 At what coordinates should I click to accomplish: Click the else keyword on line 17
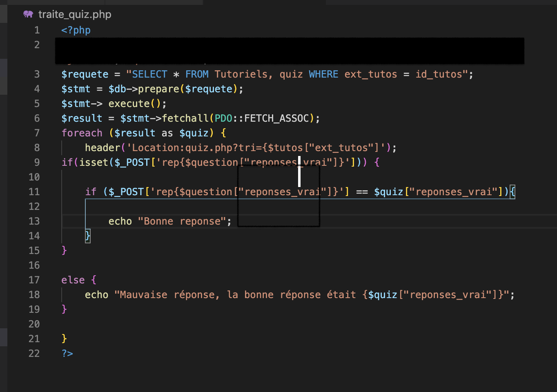[73, 280]
